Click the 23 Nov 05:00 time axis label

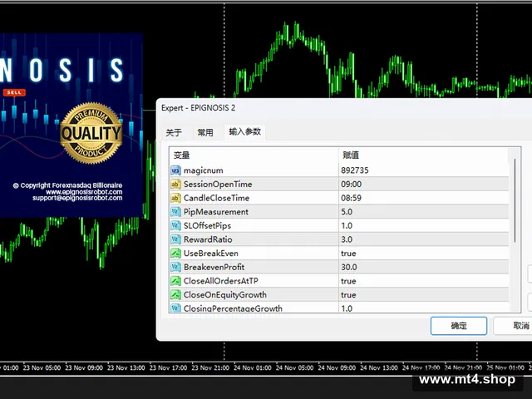click(42, 367)
